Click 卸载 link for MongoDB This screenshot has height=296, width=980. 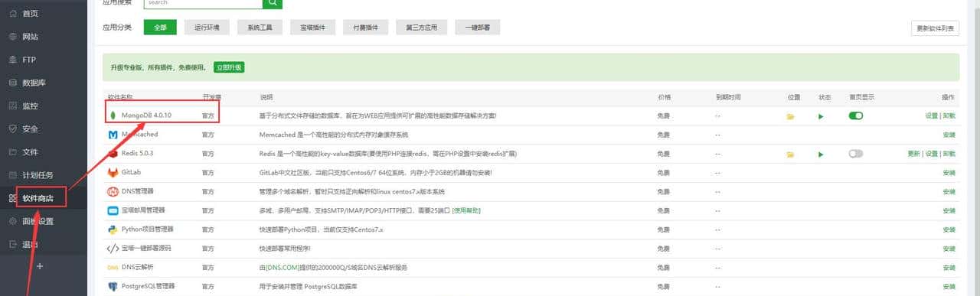949,115
